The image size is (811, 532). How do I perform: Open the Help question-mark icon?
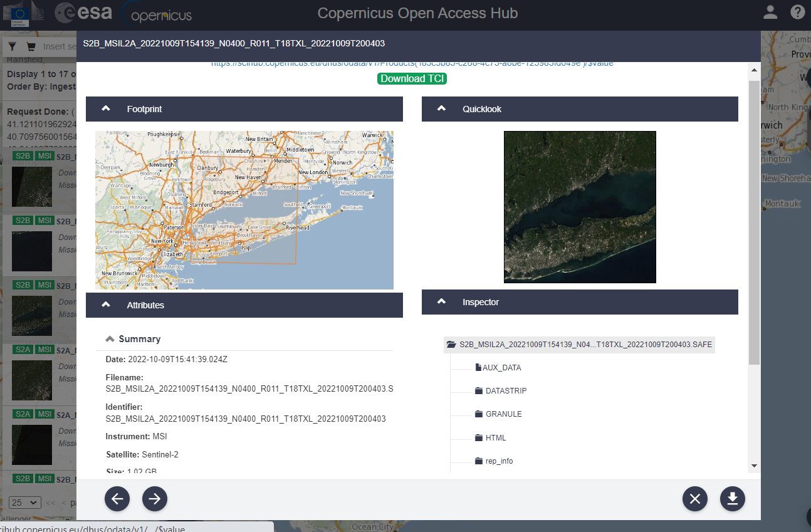tap(797, 12)
